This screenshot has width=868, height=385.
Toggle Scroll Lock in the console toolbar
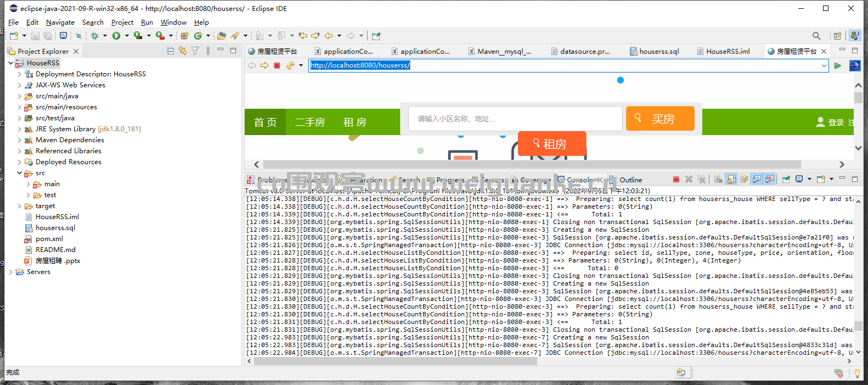(731, 180)
